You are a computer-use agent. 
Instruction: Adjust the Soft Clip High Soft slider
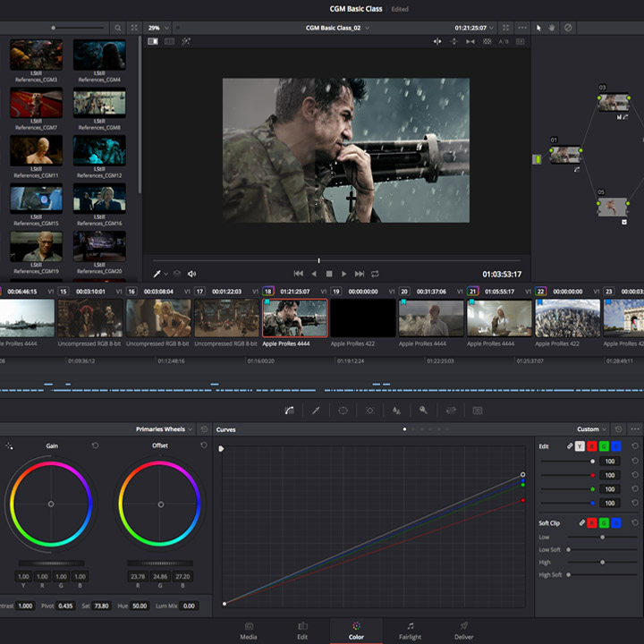[x=602, y=574]
